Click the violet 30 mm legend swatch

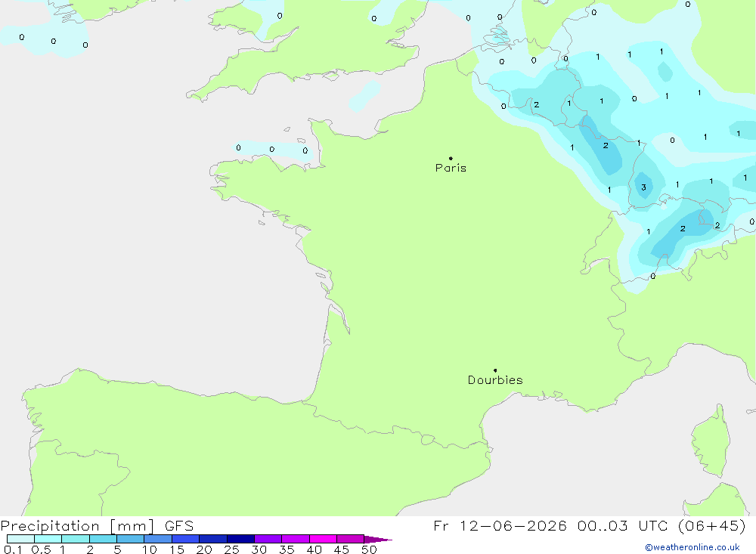(268, 539)
